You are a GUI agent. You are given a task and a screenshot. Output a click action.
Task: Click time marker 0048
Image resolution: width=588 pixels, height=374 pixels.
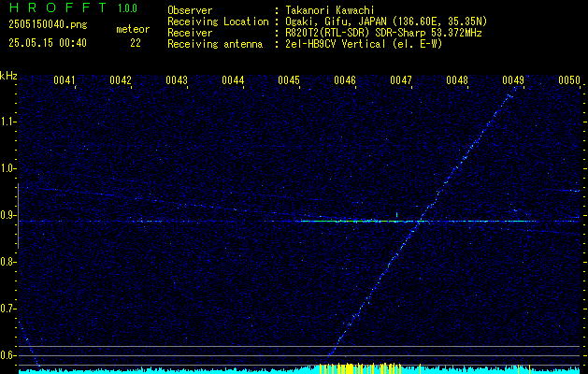pos(457,80)
